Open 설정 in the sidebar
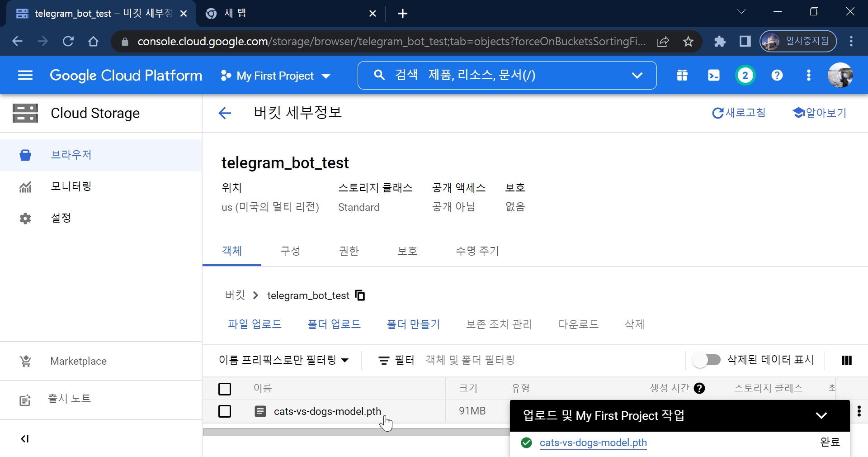The height and width of the screenshot is (457, 868). (101, 218)
